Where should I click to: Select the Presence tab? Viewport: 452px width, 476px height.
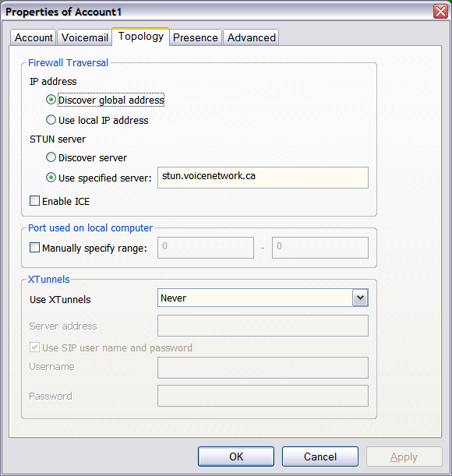point(196,37)
